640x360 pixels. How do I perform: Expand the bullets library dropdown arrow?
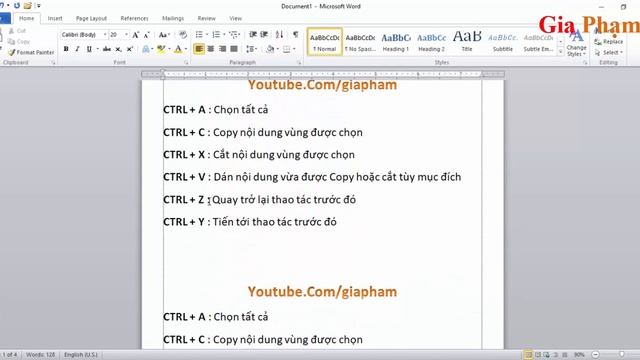click(207, 35)
